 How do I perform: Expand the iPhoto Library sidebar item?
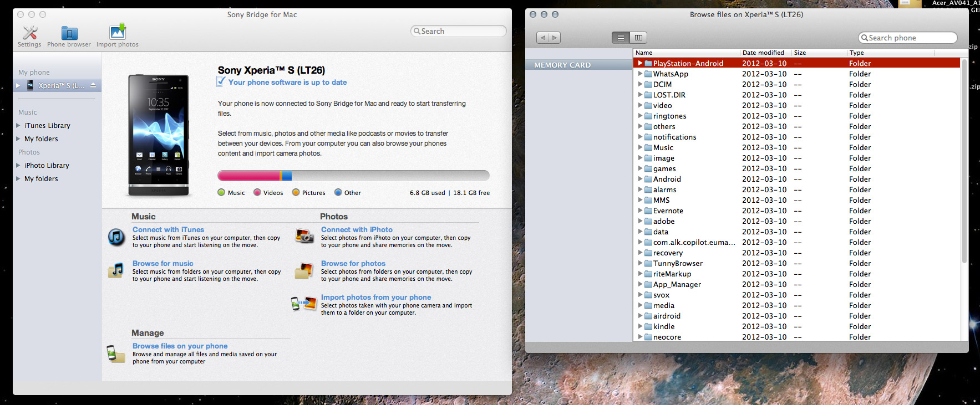tap(18, 166)
